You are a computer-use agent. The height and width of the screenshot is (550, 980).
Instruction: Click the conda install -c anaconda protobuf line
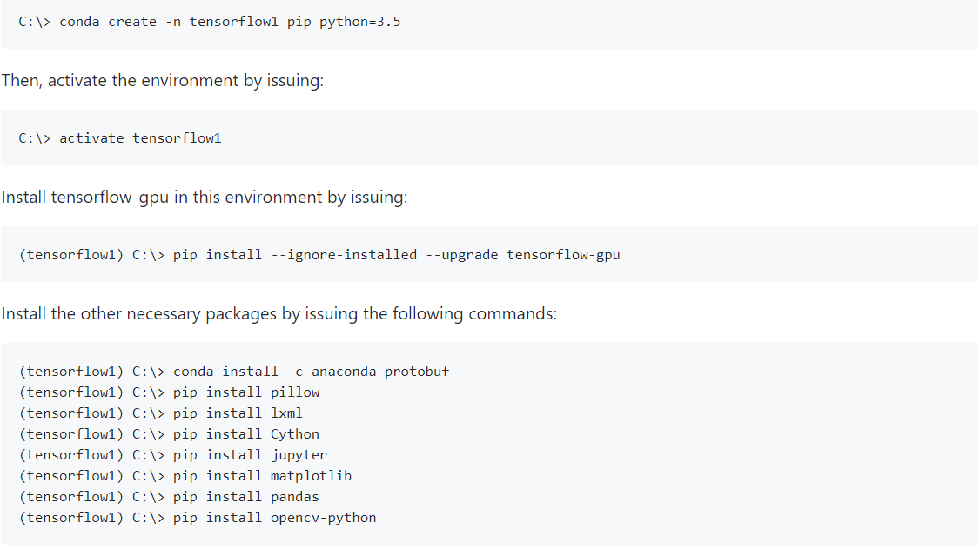[x=234, y=372]
